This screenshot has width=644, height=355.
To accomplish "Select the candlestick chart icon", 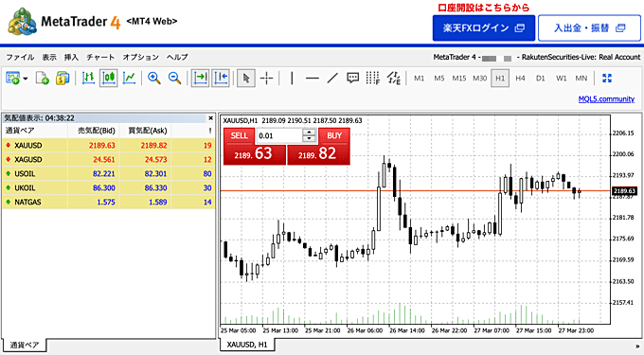I will pyautogui.click(x=108, y=78).
